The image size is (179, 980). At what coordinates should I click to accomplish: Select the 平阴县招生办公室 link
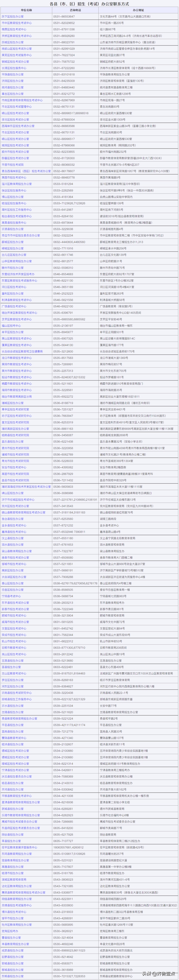(13, 74)
